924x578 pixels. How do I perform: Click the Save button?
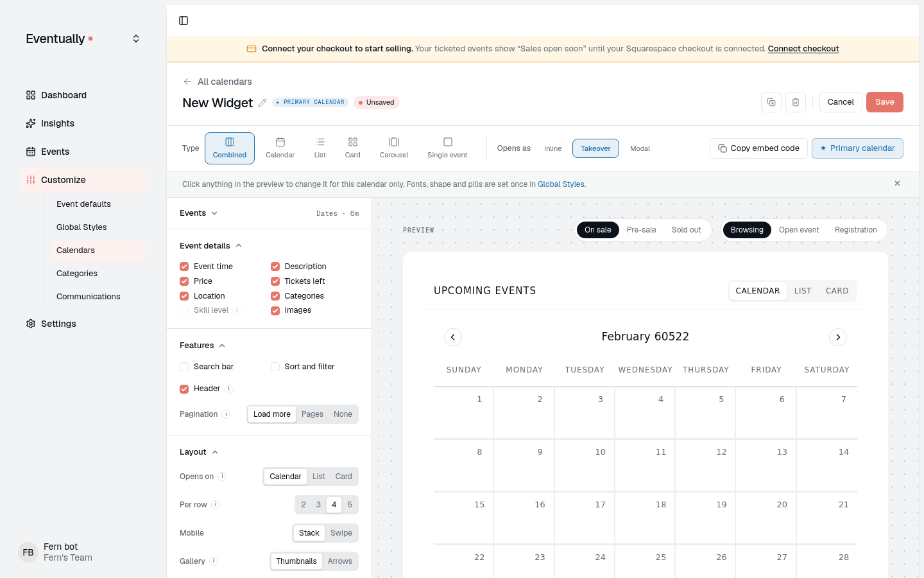click(884, 102)
